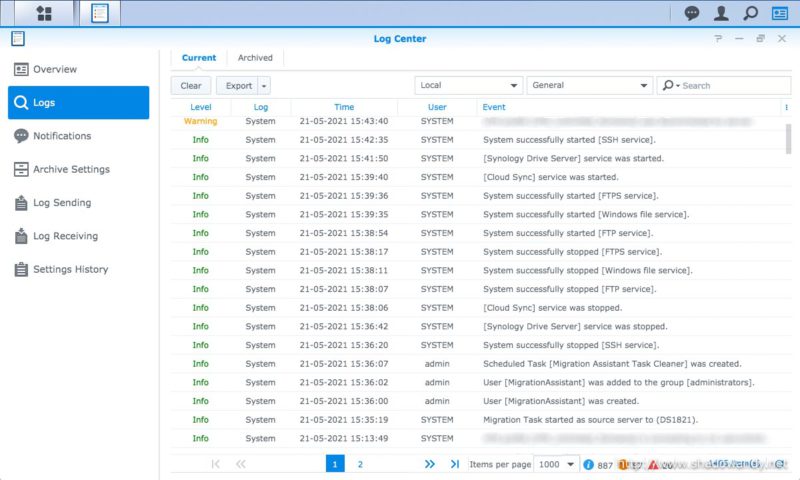Select 'Migration Assistant Task Cleaner' scheduled task entry
Image resolution: width=800 pixels, height=480 pixels.
click(x=479, y=364)
